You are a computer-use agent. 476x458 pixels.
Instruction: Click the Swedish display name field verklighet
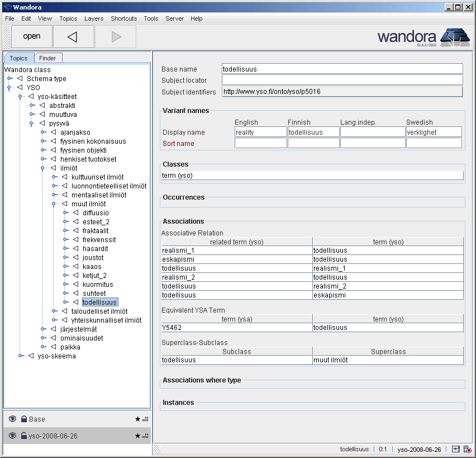click(x=434, y=131)
